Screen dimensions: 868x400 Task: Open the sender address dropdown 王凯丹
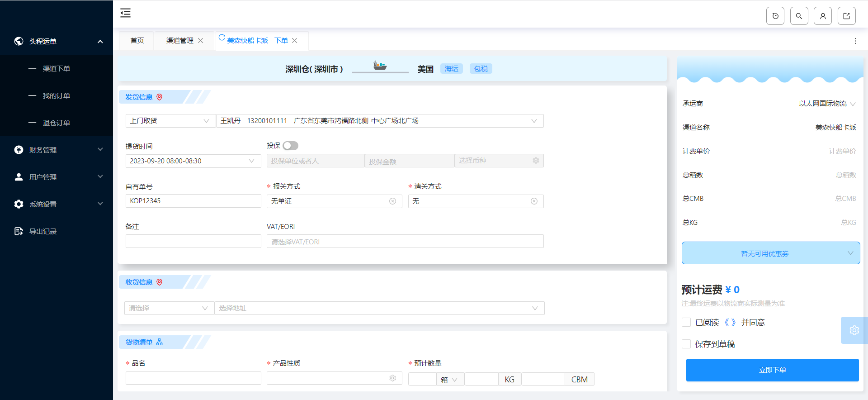point(380,121)
